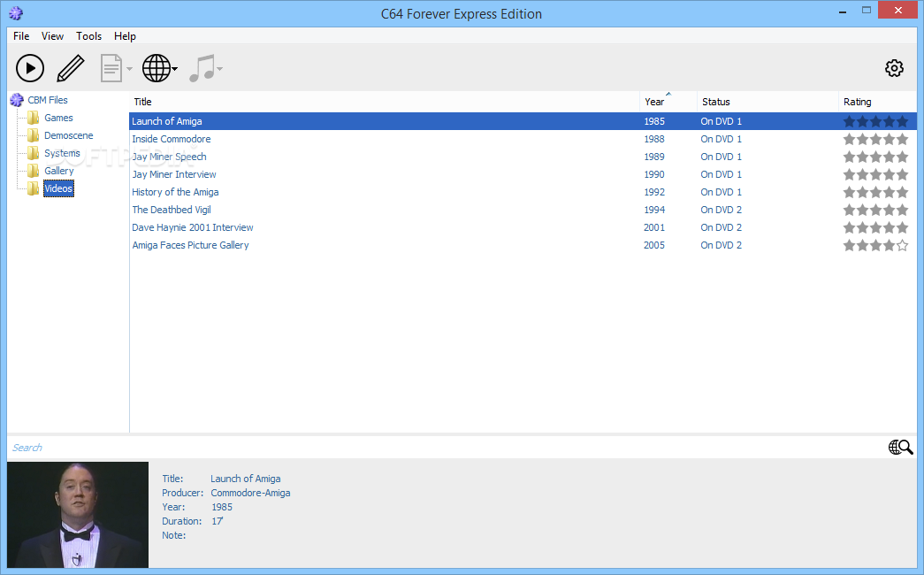Select Launch of Amiga row
The image size is (924, 575).
click(523, 121)
